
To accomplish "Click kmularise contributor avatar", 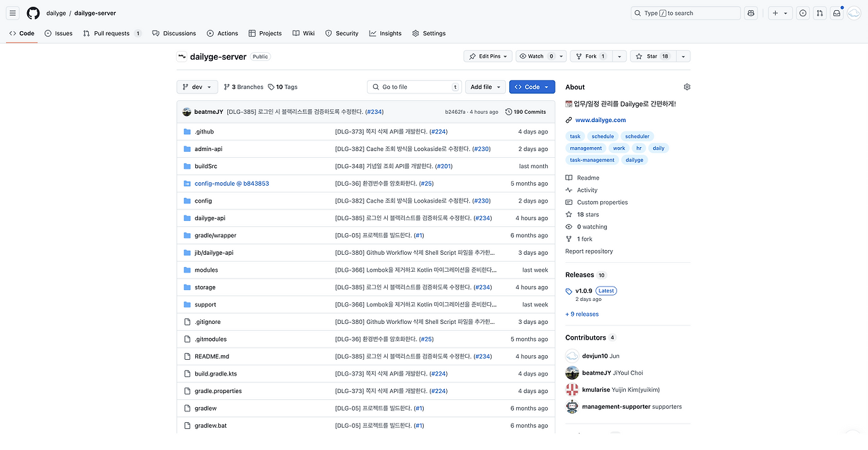I will (x=572, y=390).
